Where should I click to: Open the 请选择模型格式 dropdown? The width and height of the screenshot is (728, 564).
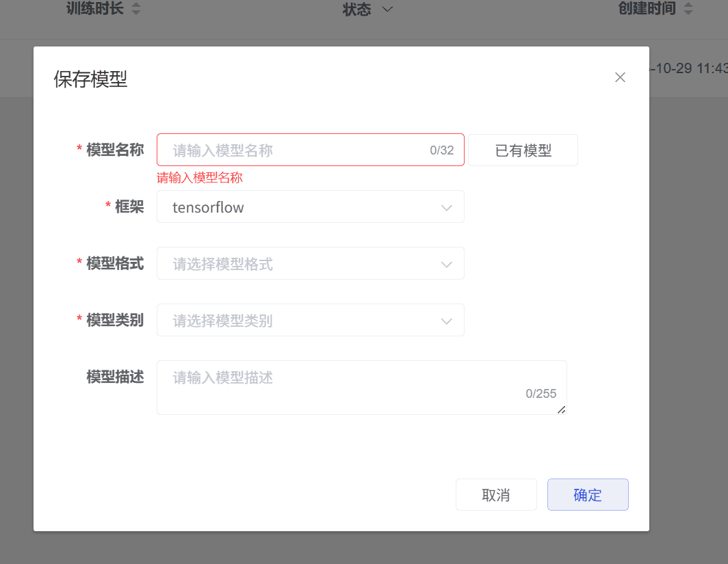[301, 264]
